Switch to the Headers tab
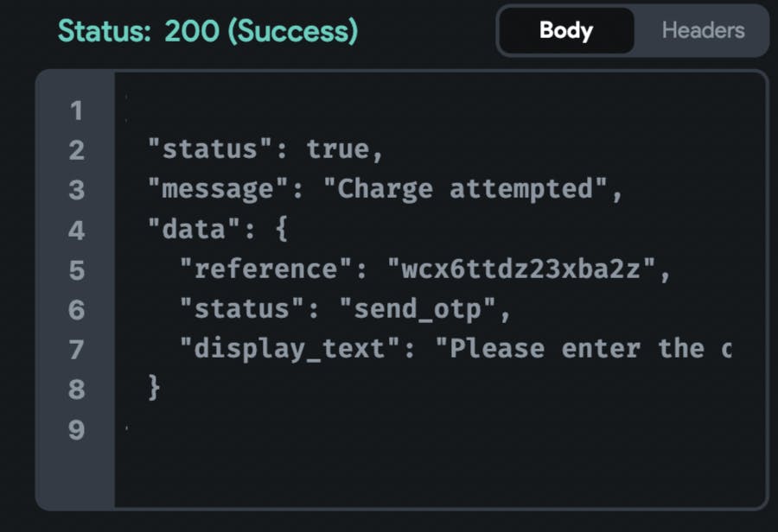 pyautogui.click(x=702, y=31)
